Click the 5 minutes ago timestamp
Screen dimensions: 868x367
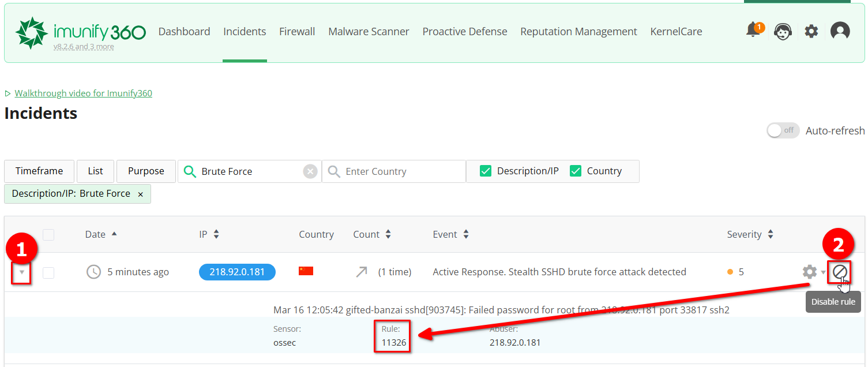(x=138, y=272)
